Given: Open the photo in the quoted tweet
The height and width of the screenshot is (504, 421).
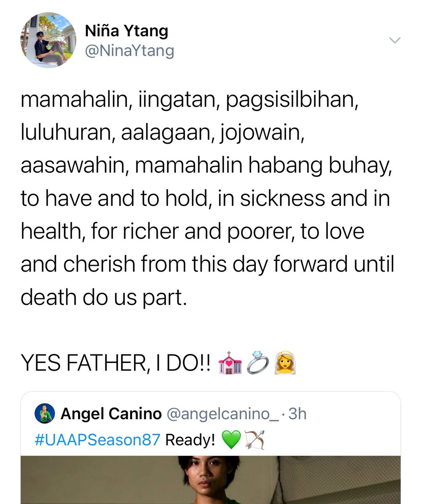Looking at the screenshot, I should coord(210,480).
